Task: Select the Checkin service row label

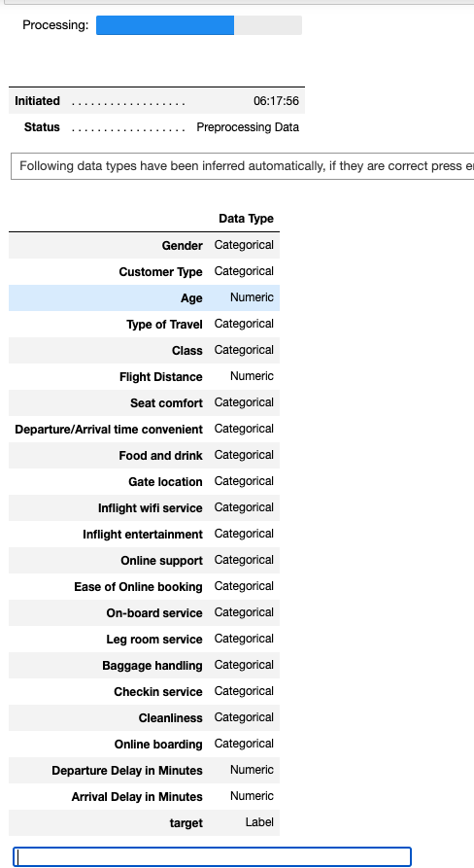Action: pyautogui.click(x=158, y=692)
